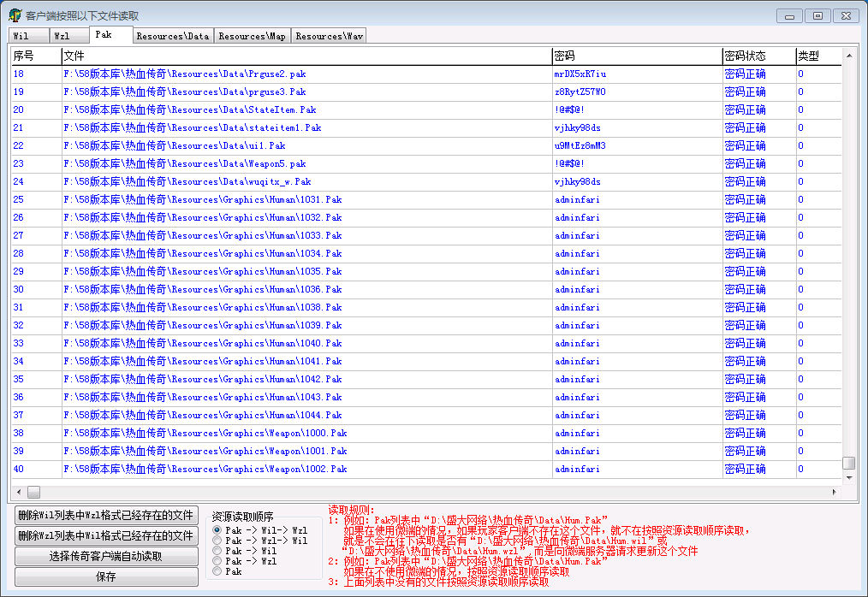Select row with file Prguse2.pak
868x597 pixels.
point(426,74)
